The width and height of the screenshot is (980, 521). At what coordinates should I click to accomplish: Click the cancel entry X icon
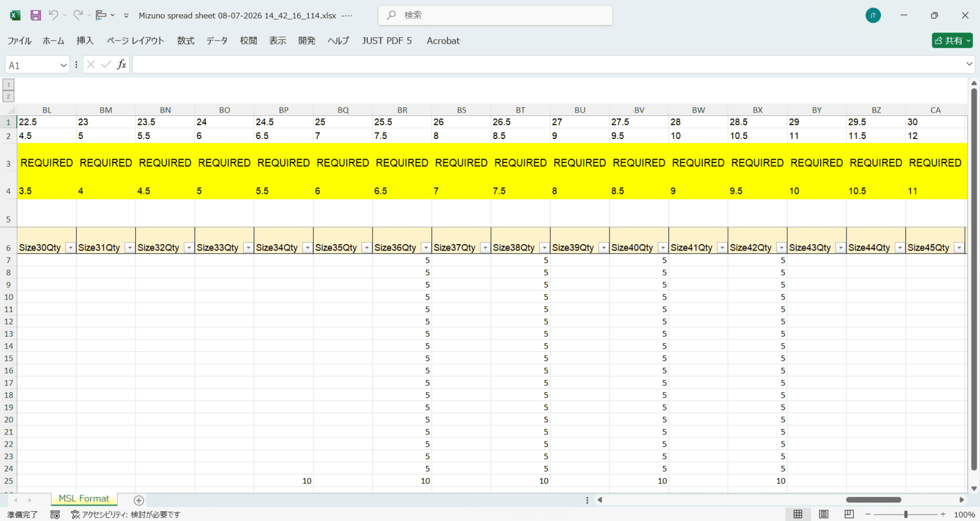click(91, 64)
